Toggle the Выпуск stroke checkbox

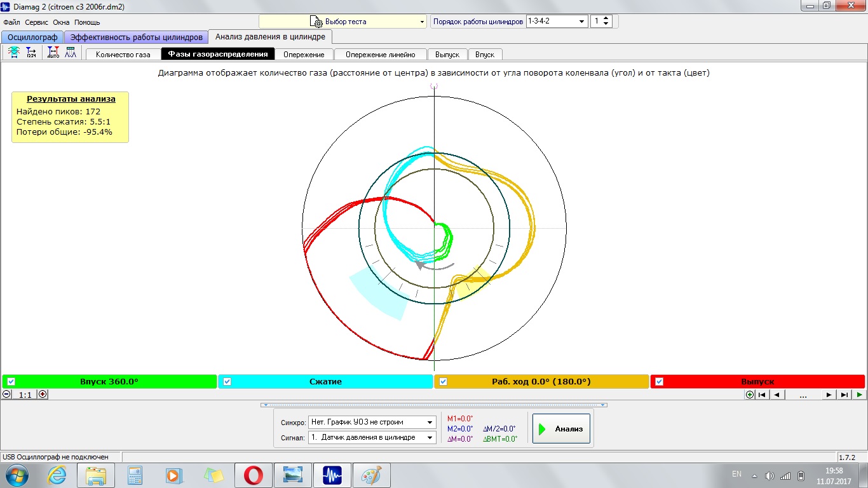coord(659,381)
